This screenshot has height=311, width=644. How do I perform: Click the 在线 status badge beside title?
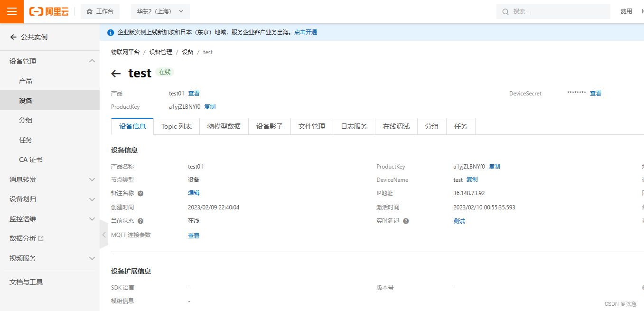(165, 72)
